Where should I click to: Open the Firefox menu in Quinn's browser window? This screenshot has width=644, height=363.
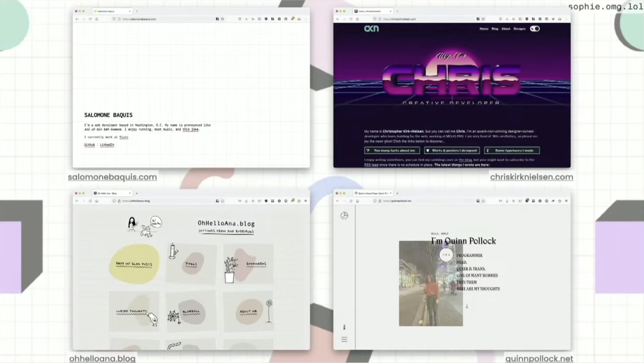[566, 201]
